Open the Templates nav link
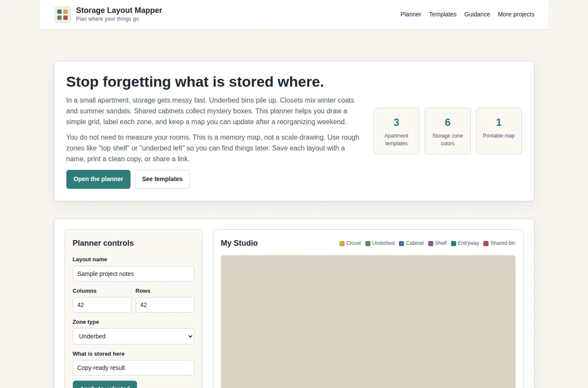This screenshot has height=388, width=588. pyautogui.click(x=442, y=14)
